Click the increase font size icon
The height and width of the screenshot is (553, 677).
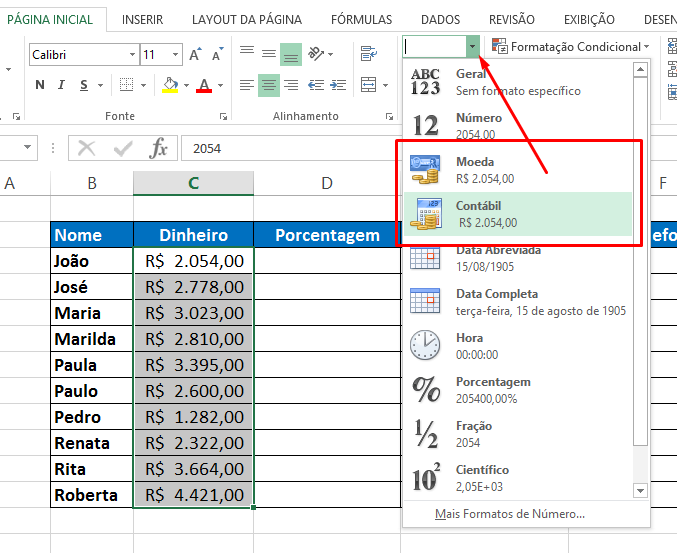click(x=195, y=55)
